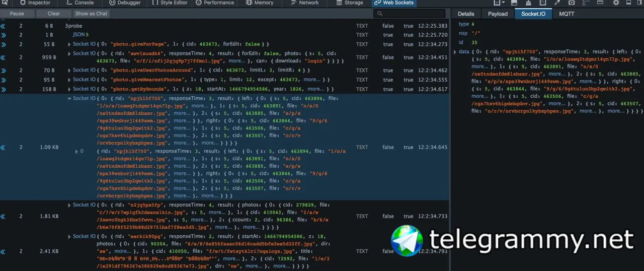Click more link after ofij2gjq9p7j7ffmn1.jpg
This screenshot has height=271, width=644.
point(236,61)
